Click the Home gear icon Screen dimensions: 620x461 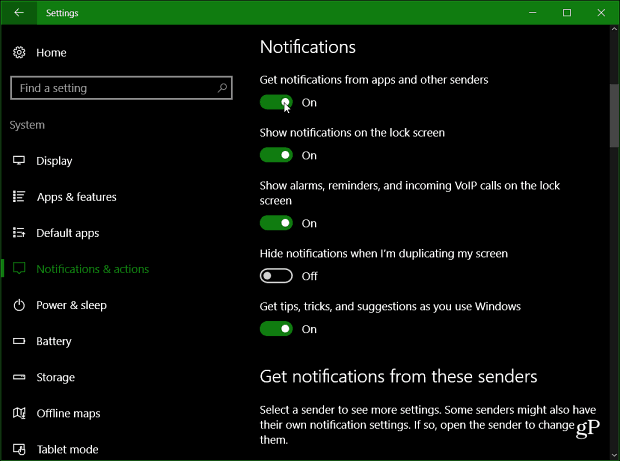[19, 52]
